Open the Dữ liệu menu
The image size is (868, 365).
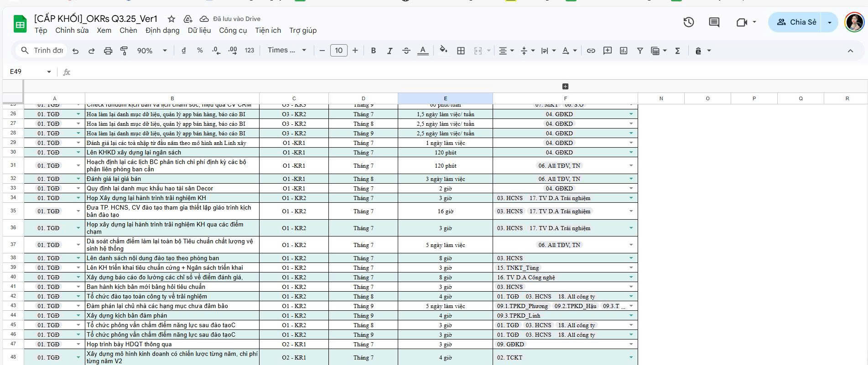199,31
